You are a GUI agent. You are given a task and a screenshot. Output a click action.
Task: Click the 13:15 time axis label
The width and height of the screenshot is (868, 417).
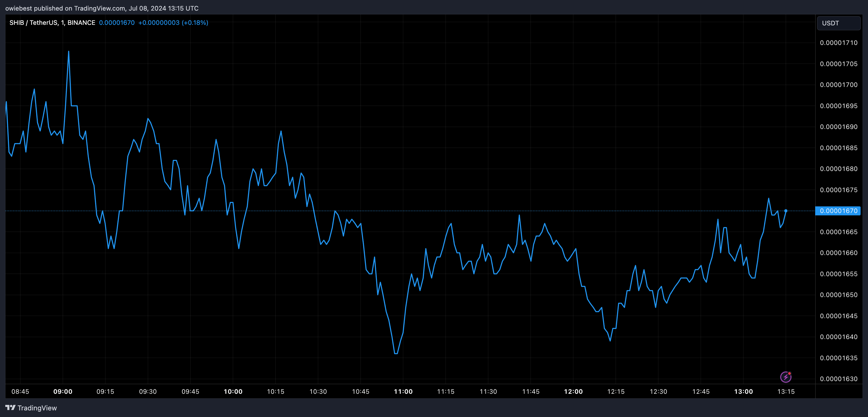[x=786, y=391]
